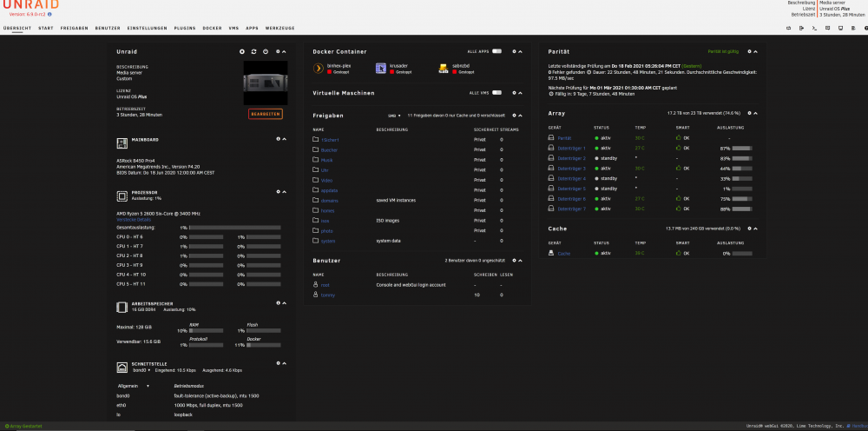Collapse the Mainboard section
868x431 pixels.
pyautogui.click(x=284, y=139)
